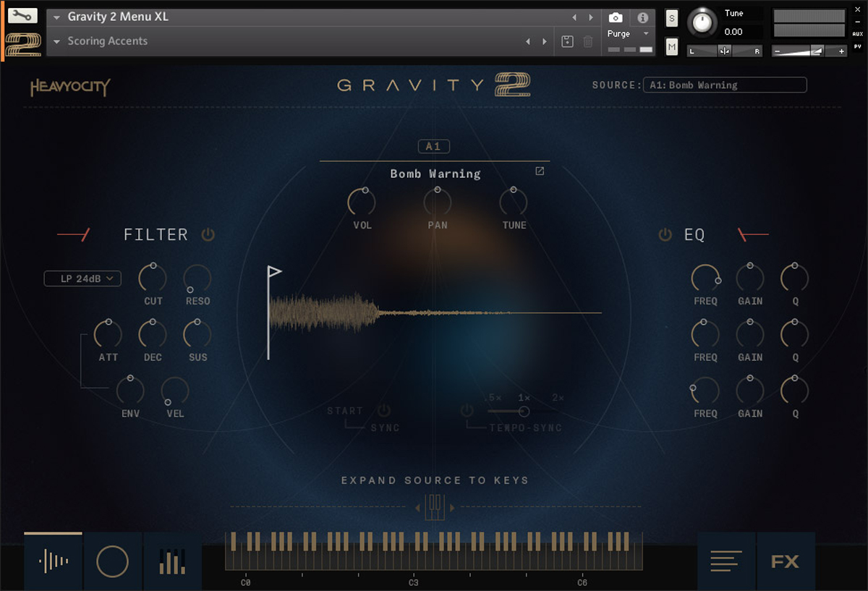Open the bars mixer page
Screen dimensions: 868x591
(x=172, y=561)
